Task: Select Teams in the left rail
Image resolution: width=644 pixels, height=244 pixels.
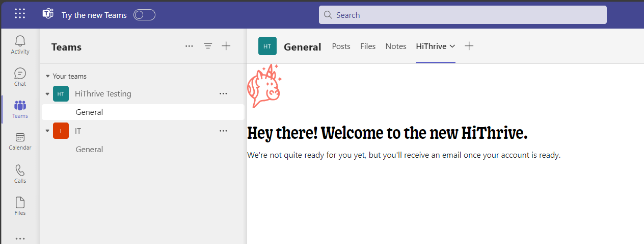Action: tap(20, 109)
